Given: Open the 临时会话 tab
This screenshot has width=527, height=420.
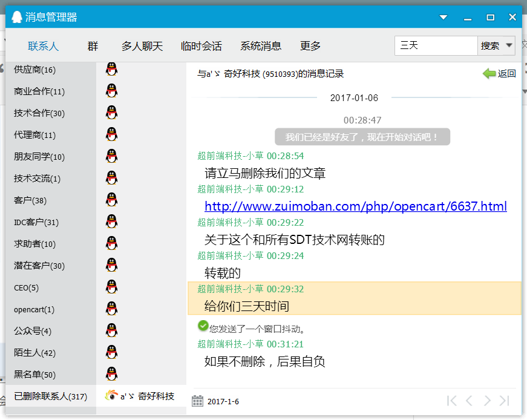Looking at the screenshot, I should [x=201, y=46].
